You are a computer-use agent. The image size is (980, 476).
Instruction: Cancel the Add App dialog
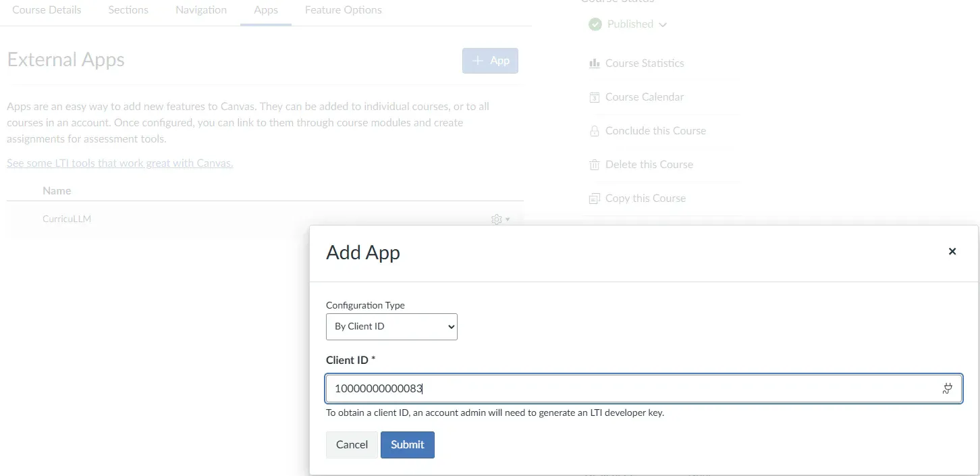[351, 444]
